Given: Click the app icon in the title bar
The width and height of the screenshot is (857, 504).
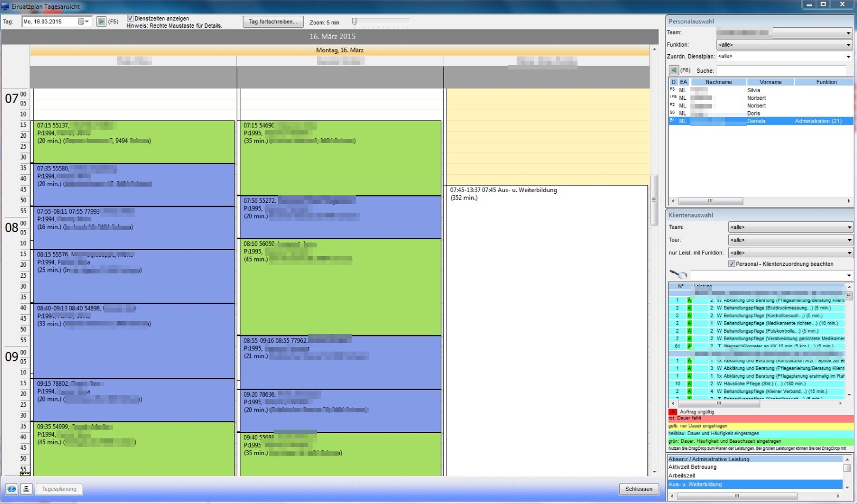Looking at the screenshot, I should (5, 6).
